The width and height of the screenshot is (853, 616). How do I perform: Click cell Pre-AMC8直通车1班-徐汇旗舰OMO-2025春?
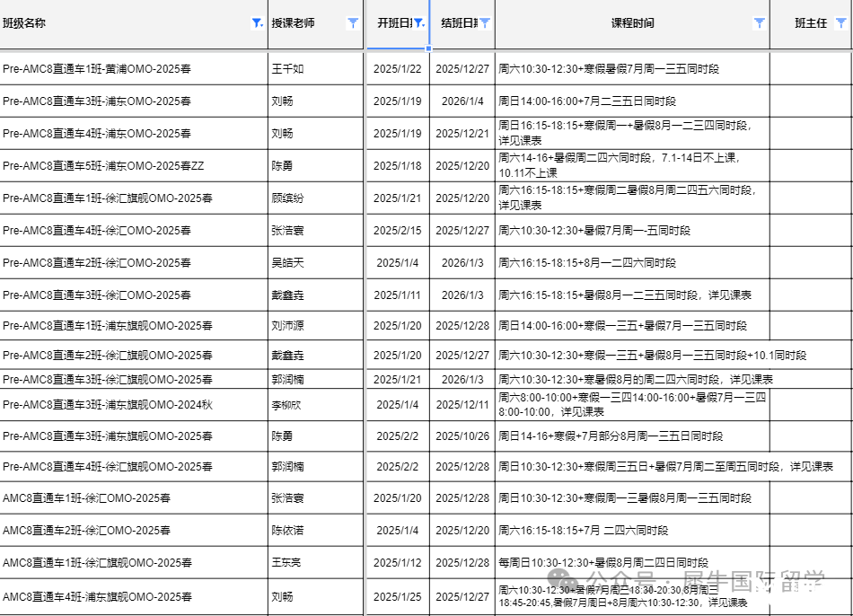click(x=133, y=198)
